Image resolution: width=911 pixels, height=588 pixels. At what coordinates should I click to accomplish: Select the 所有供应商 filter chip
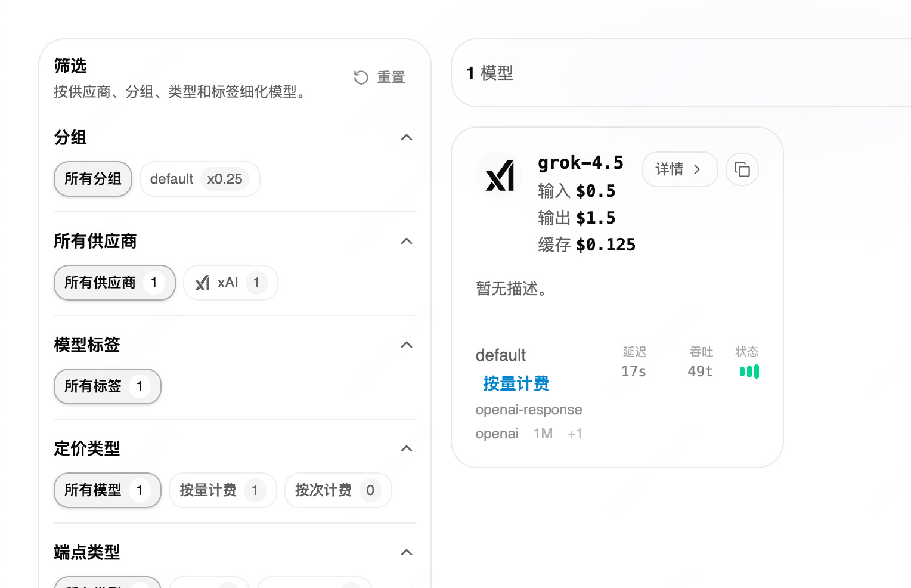tap(114, 283)
